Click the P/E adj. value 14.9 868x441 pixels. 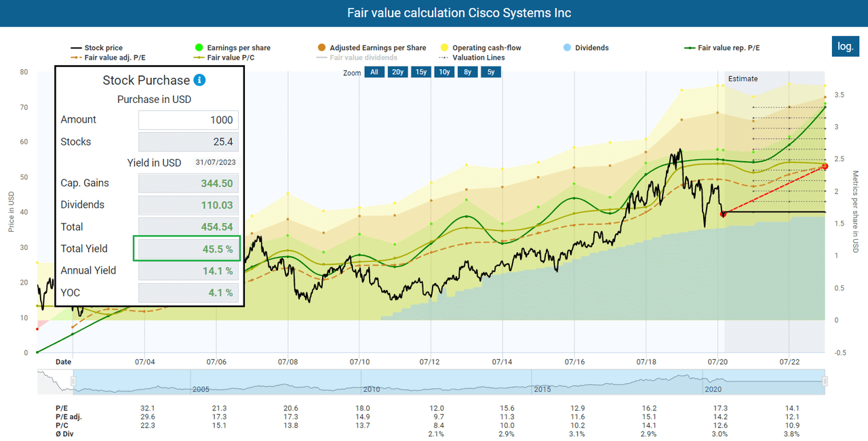click(x=362, y=417)
